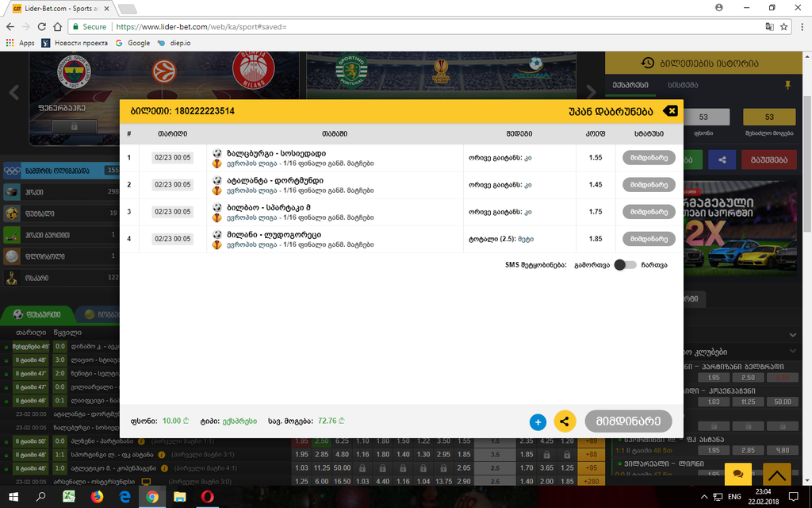Open Europa League link under მილანი match
Image resolution: width=812 pixels, height=508 pixels.
click(x=251, y=244)
